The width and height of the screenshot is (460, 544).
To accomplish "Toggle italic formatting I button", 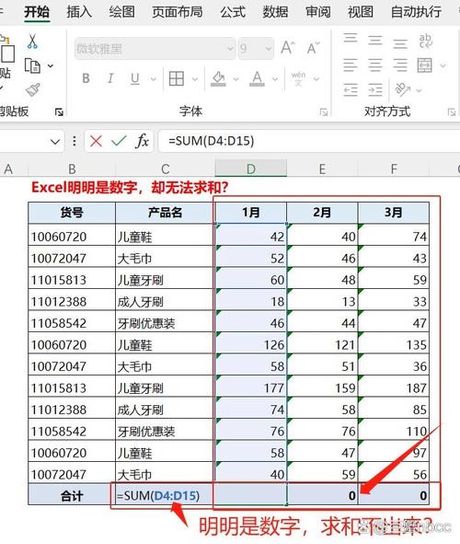I will pyautogui.click(x=110, y=78).
